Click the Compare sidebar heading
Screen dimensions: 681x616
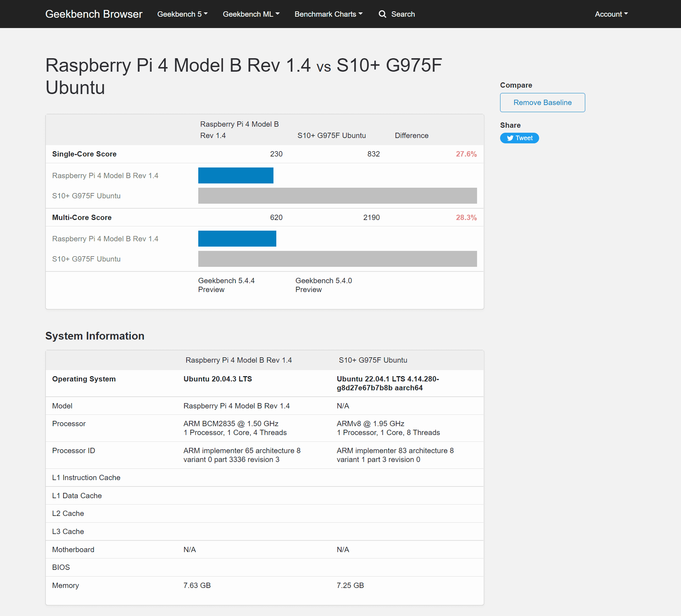click(516, 85)
